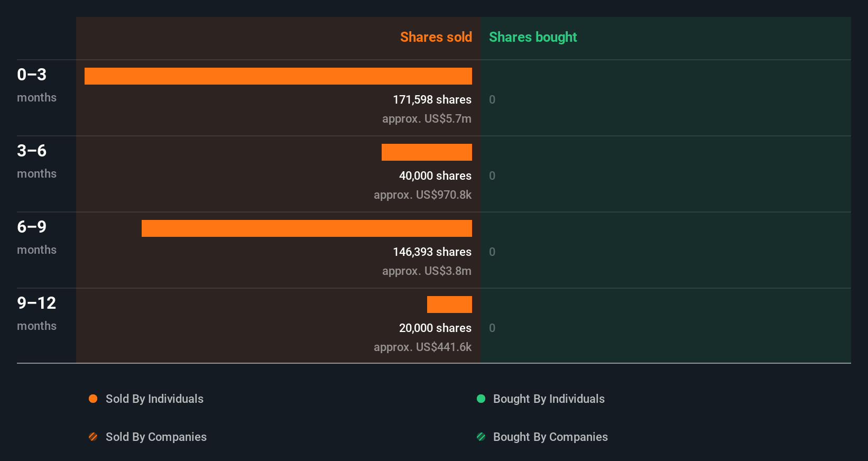Click the orange Sold By Individuals legend dot
This screenshot has width=868, height=461.
pos(93,399)
